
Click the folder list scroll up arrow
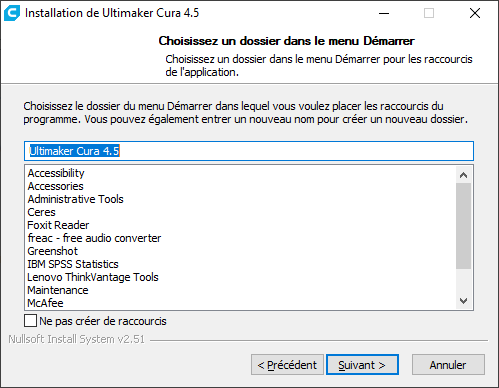pos(463,175)
